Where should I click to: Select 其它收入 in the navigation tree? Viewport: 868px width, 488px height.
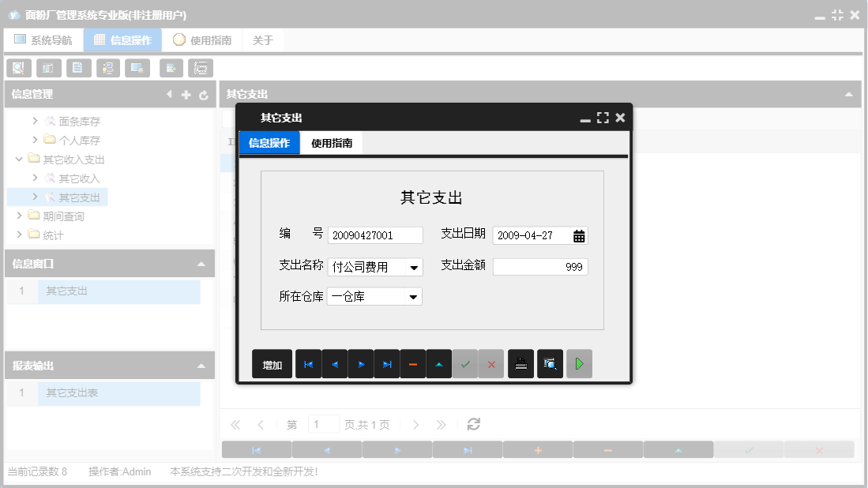(x=79, y=178)
